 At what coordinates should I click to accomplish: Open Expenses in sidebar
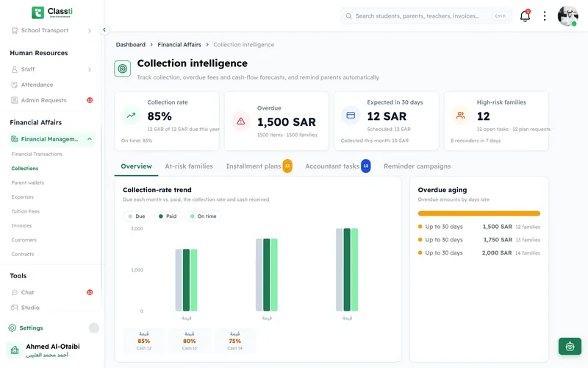tap(23, 197)
